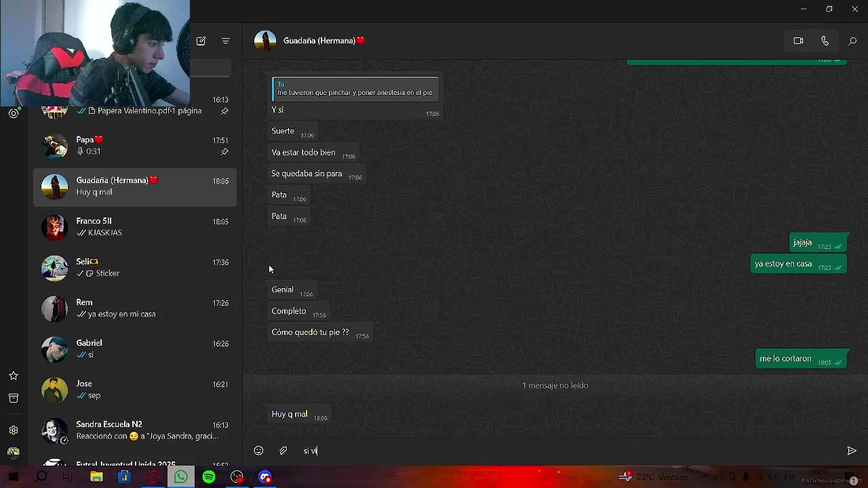
Task: Select the message "Genial"
Action: [x=292, y=290]
